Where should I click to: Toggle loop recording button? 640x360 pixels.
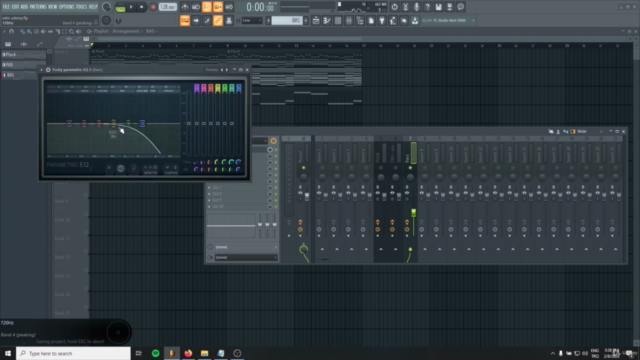[x=229, y=7]
